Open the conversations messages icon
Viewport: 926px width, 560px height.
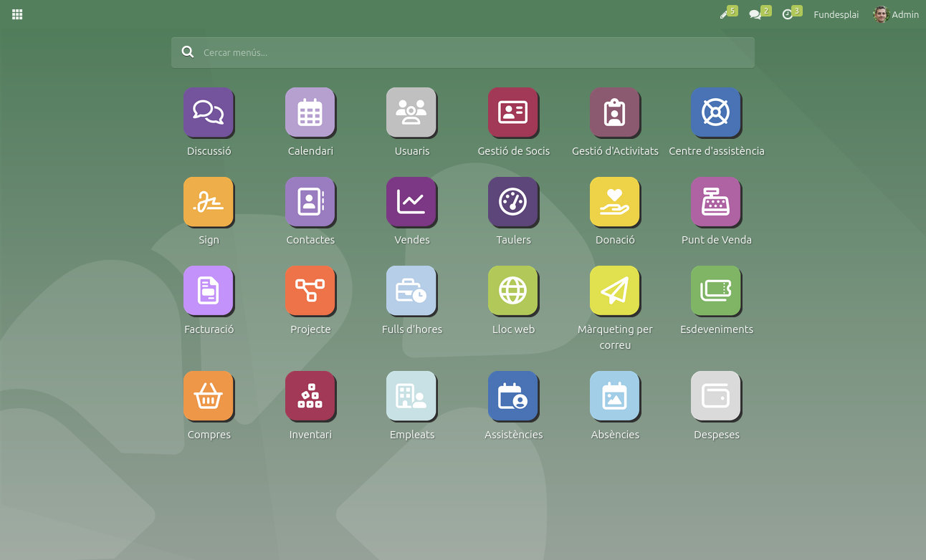pyautogui.click(x=755, y=14)
